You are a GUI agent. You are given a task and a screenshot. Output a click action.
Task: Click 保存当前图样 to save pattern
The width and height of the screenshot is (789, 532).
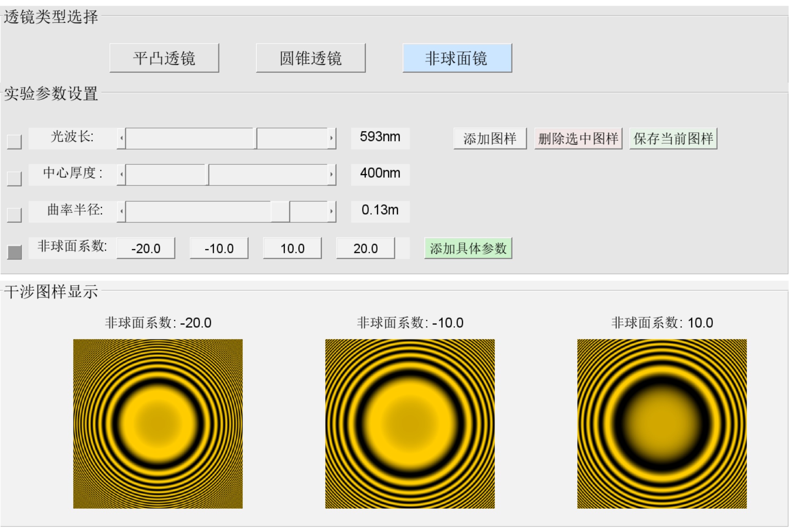click(x=673, y=139)
